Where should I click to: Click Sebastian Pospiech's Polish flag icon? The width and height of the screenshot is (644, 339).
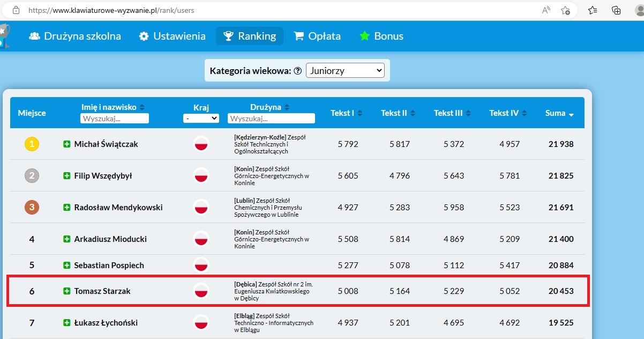pos(201,265)
